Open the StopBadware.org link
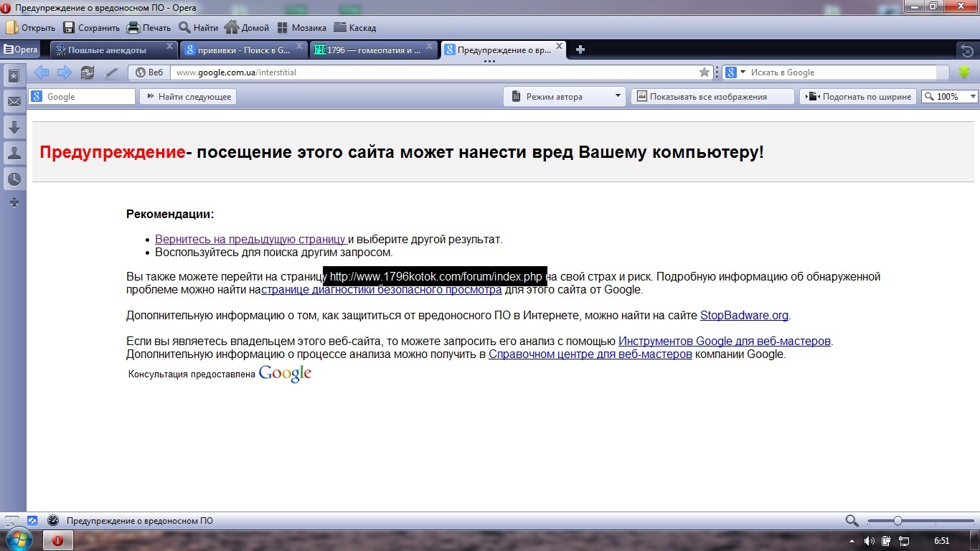The image size is (980, 551). point(744,316)
